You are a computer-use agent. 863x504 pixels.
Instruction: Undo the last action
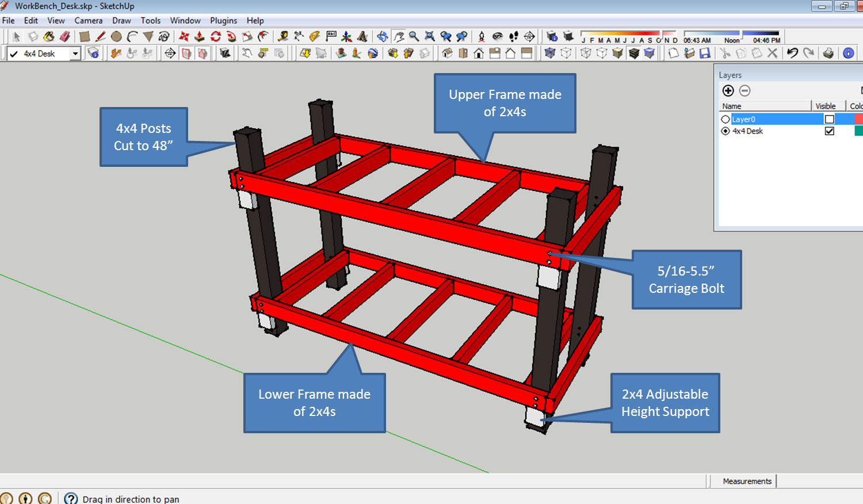pos(793,53)
